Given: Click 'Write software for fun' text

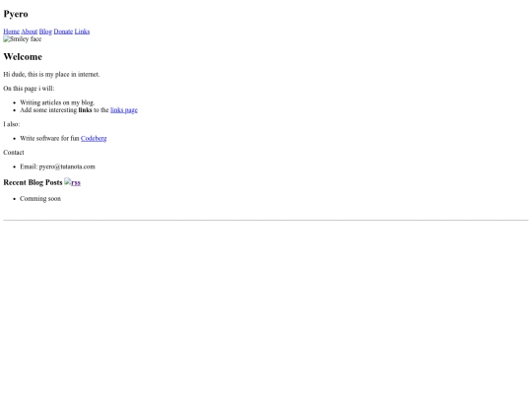Looking at the screenshot, I should tap(49, 139).
